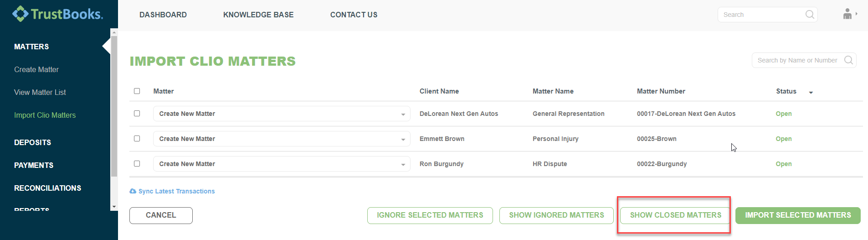
Task: Select the Ron Burgundy row checkbox
Action: click(137, 164)
